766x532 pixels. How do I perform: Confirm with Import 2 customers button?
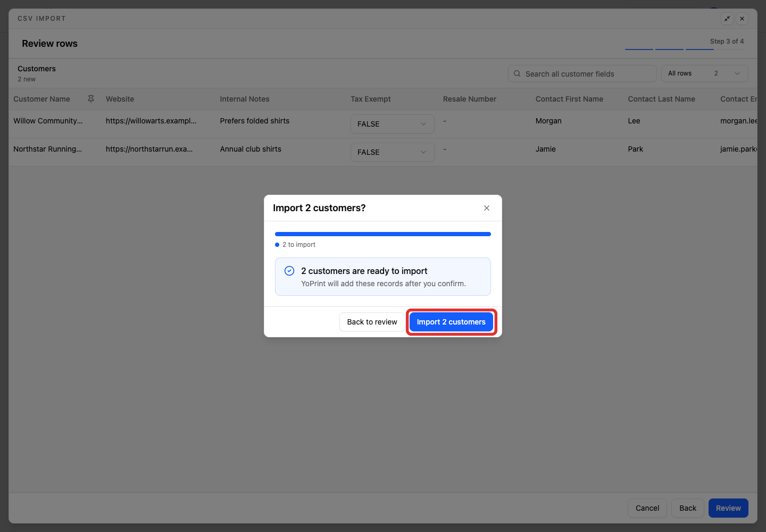coord(451,322)
